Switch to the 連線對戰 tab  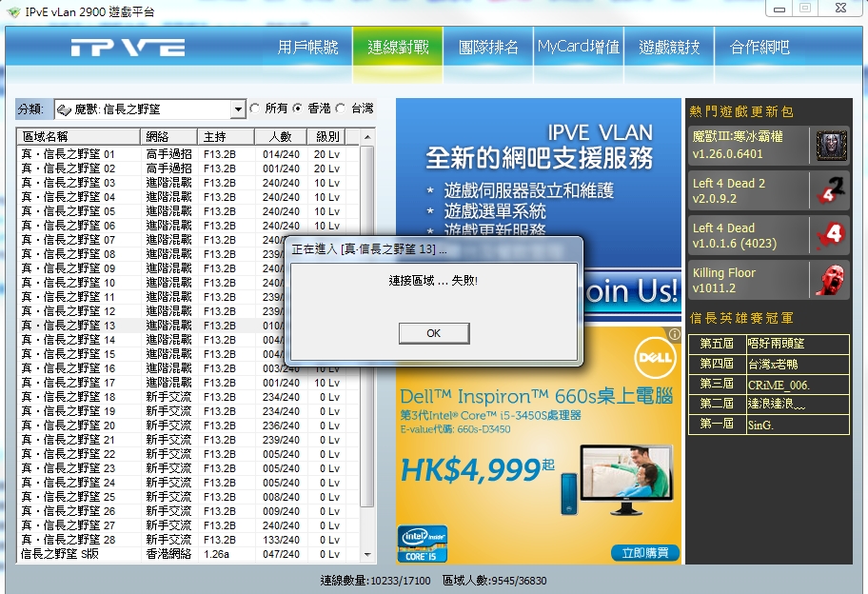point(398,47)
